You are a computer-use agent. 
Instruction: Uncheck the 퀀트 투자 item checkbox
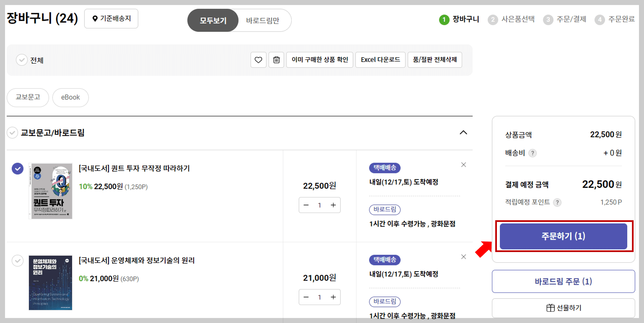(x=17, y=169)
